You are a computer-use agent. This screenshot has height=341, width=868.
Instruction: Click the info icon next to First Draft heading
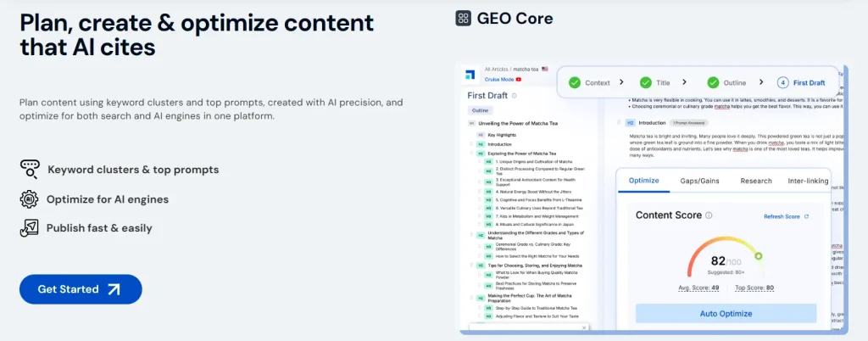tap(515, 96)
